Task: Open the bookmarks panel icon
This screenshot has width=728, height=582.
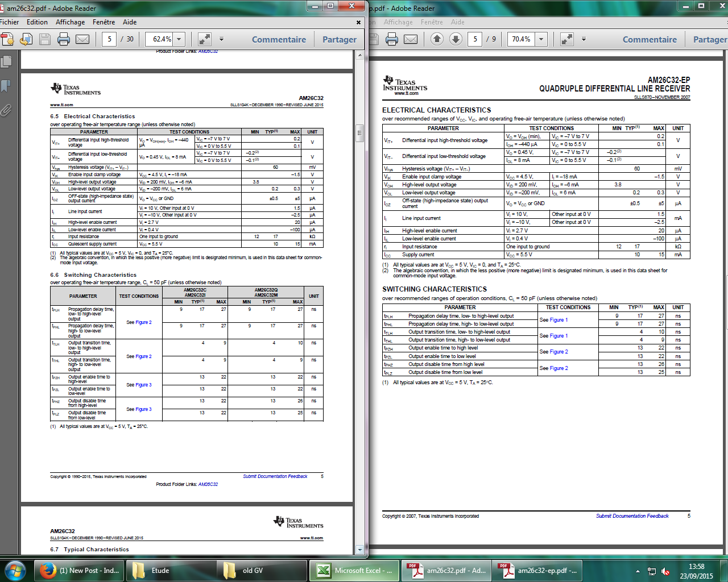Action: 6,86
